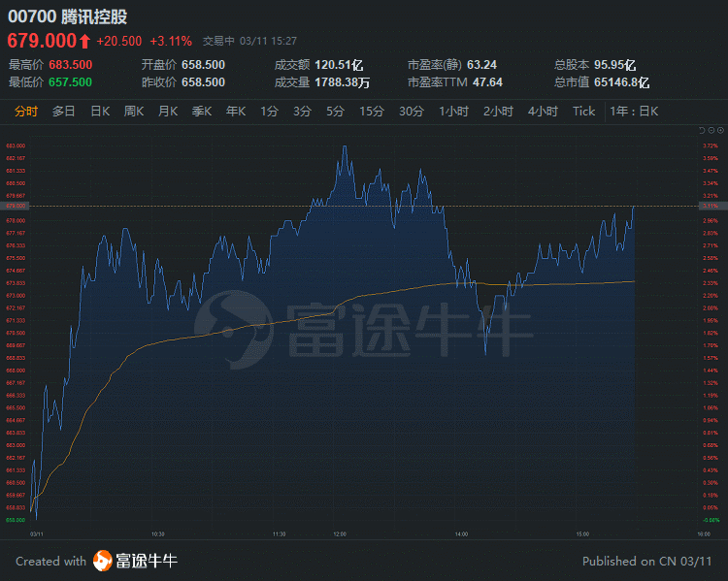This screenshot has width=728, height=581.
Task: Click the chart reset (undo) icon
Action: [x=702, y=130]
